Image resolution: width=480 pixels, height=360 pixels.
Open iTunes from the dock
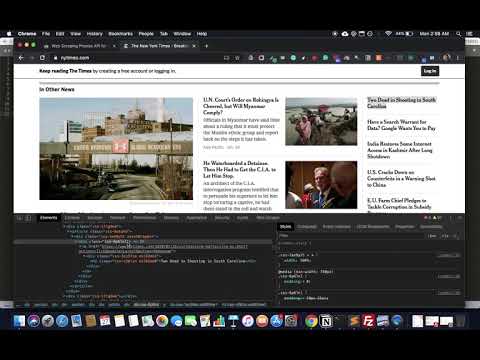(248, 321)
